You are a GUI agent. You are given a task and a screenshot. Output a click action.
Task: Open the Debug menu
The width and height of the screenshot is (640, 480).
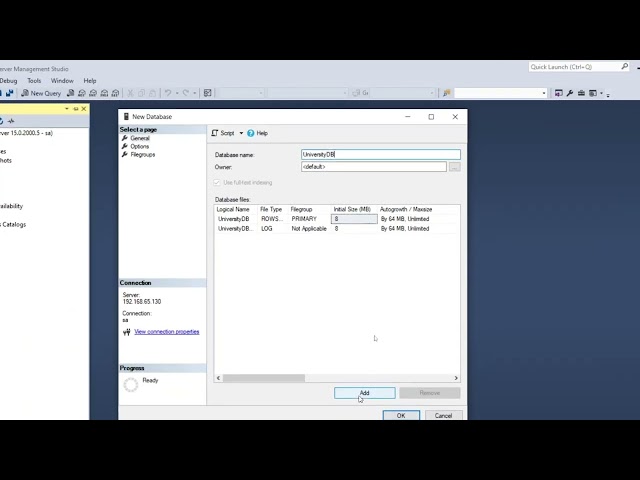point(8,81)
